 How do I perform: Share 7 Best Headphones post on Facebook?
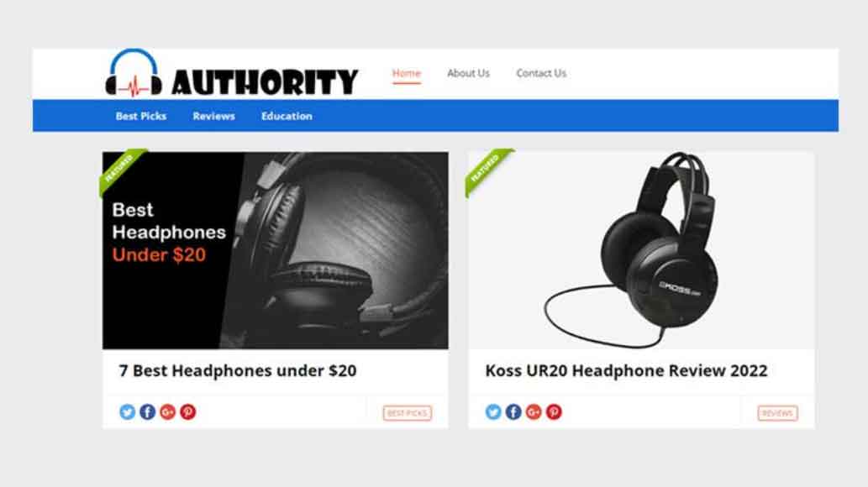[x=147, y=411]
